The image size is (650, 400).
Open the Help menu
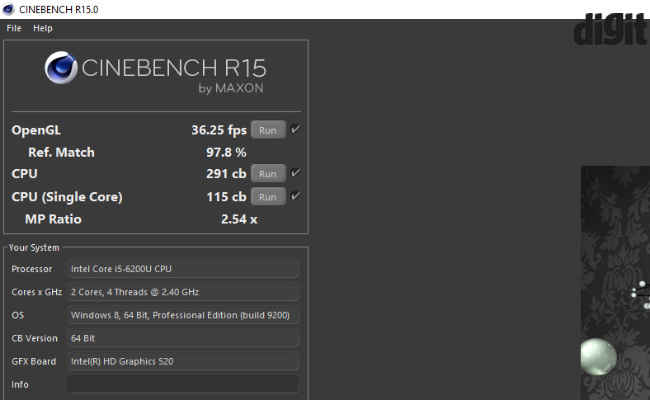[x=43, y=28]
